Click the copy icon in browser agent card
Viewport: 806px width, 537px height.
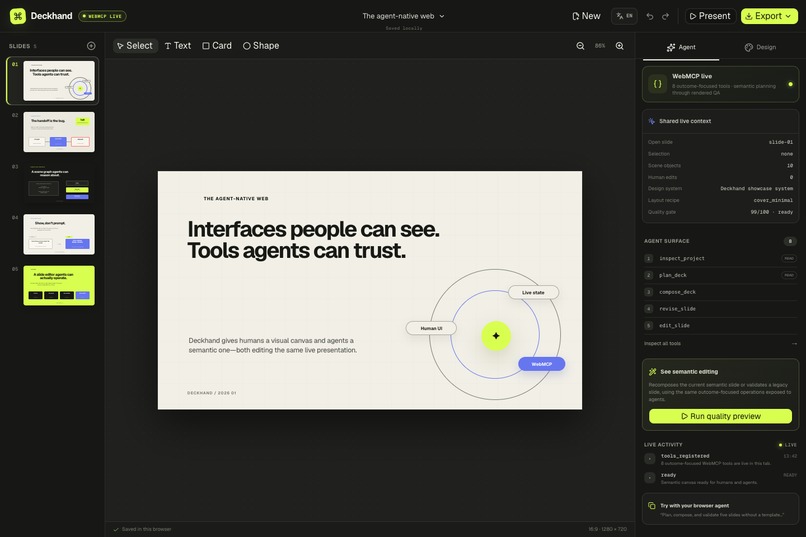pyautogui.click(x=652, y=506)
